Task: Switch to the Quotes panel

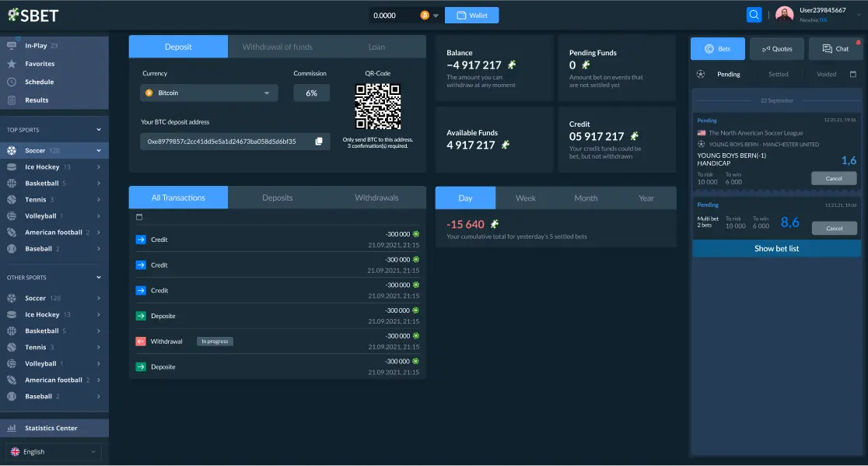Action: 777,48
